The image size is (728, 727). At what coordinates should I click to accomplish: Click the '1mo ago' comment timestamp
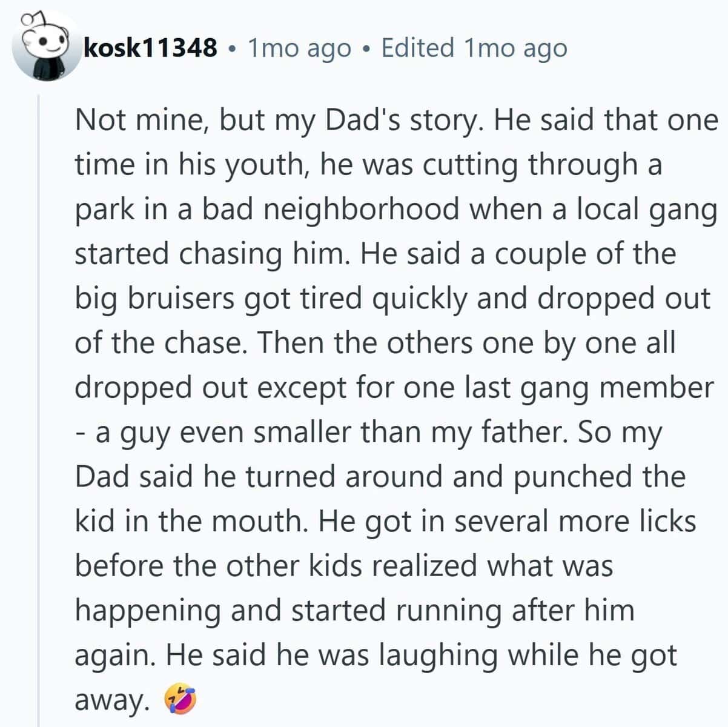tap(299, 48)
